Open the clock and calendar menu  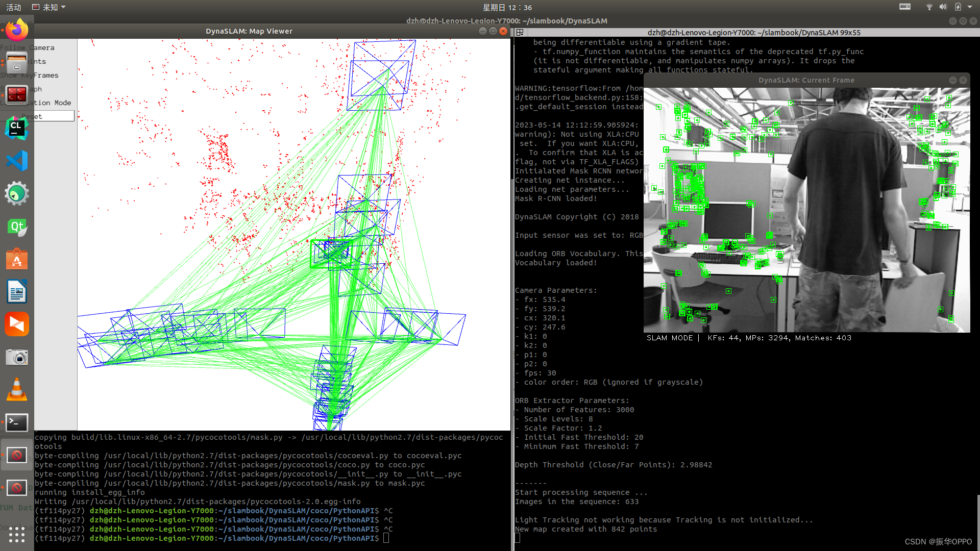click(x=507, y=7)
